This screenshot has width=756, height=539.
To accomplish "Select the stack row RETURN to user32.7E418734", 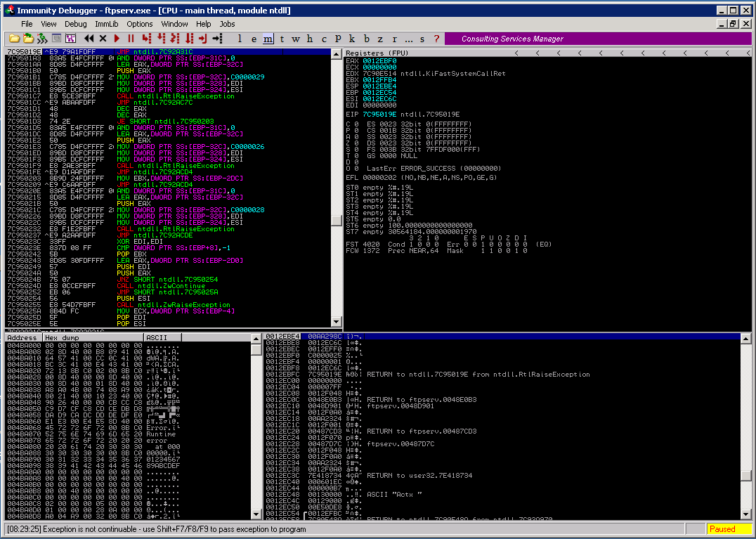I will click(503, 475).
